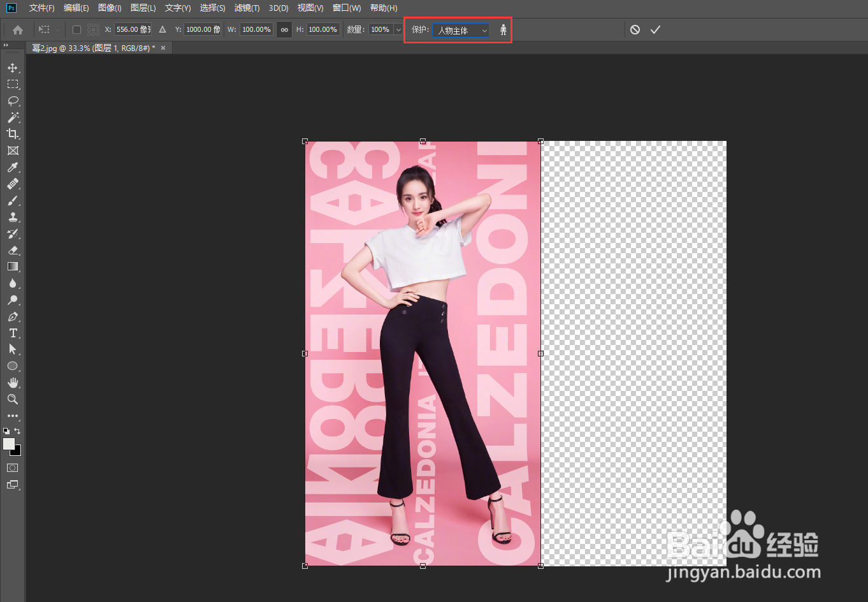Commit the transform with the checkmark
Screen dimensions: 868x602
point(655,30)
